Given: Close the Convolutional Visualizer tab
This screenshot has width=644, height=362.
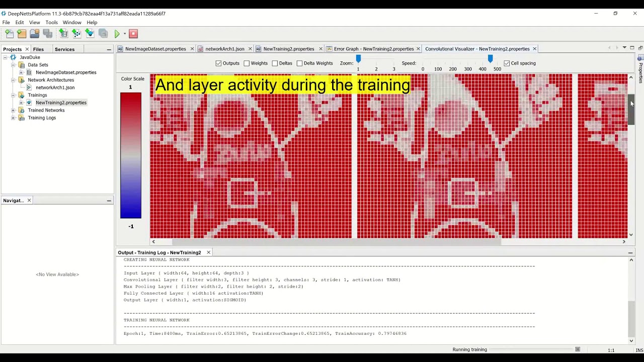Looking at the screenshot, I should (534, 49).
